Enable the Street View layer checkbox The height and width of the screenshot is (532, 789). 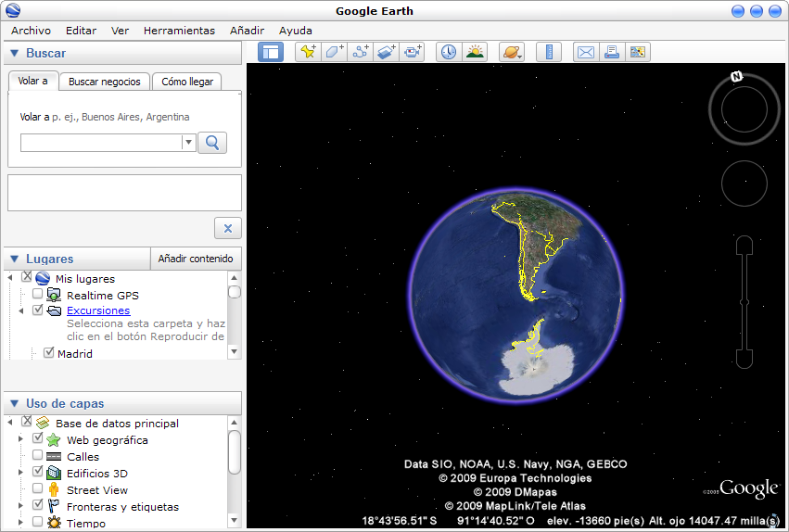pyautogui.click(x=38, y=488)
